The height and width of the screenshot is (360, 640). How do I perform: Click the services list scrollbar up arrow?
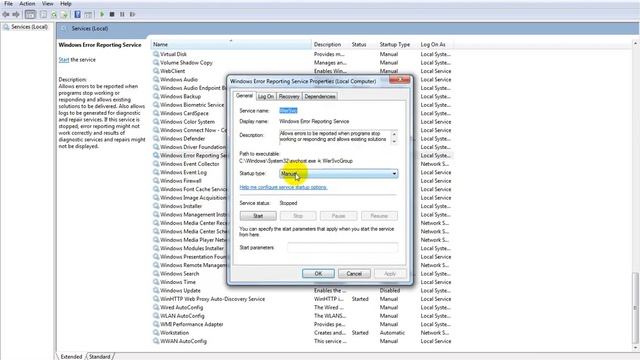(635, 43)
